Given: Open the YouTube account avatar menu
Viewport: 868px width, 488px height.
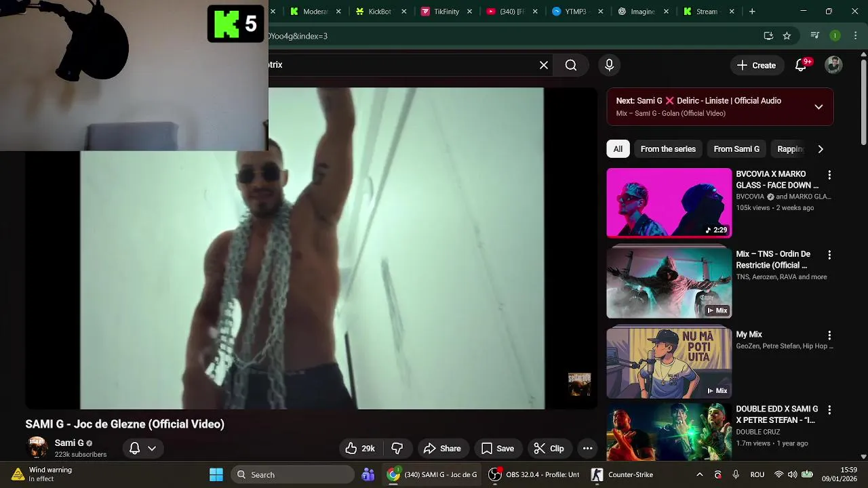Looking at the screenshot, I should pyautogui.click(x=833, y=65).
